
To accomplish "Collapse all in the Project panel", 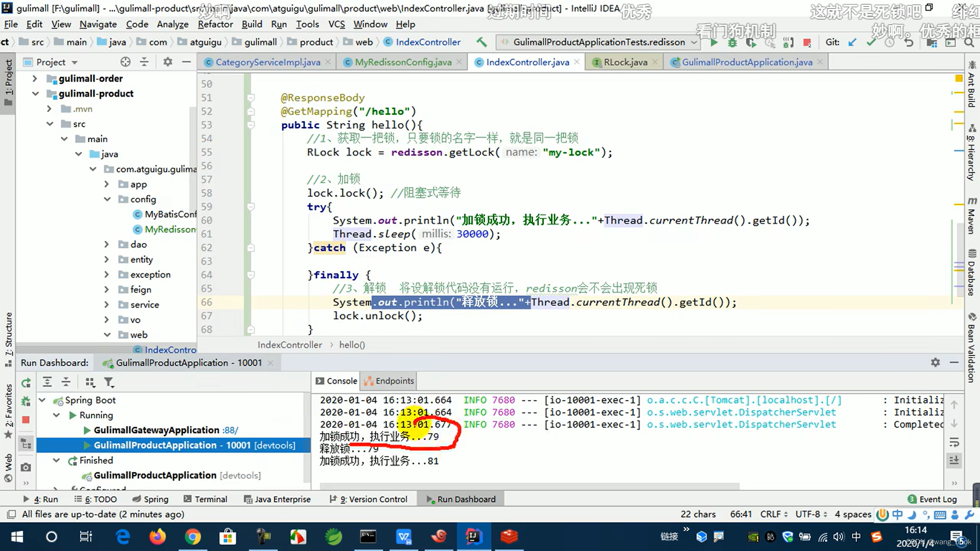I will (144, 62).
